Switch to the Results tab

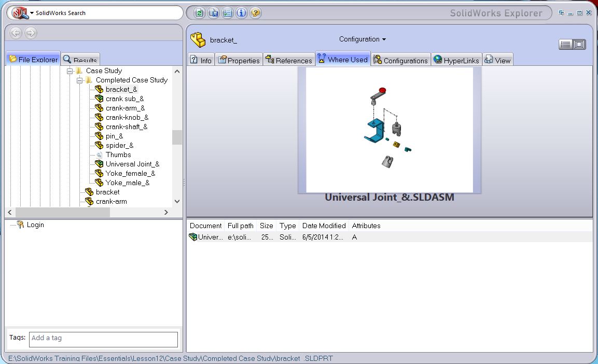point(80,60)
